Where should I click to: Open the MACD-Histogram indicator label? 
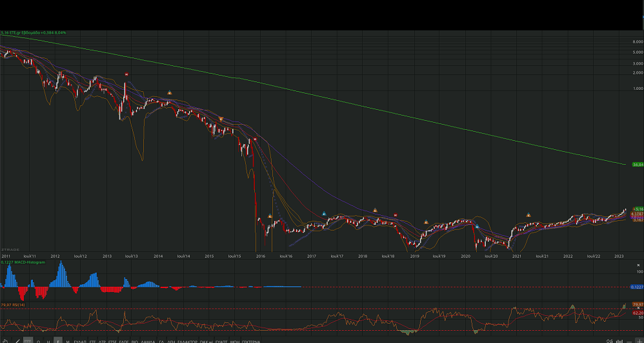(25, 262)
